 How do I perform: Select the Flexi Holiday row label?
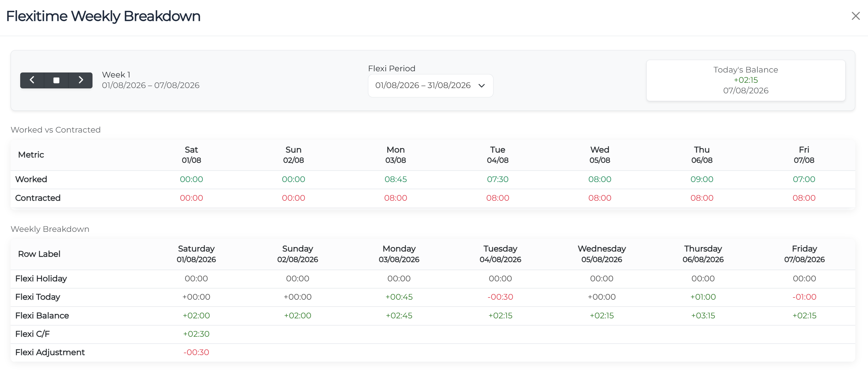coord(41,279)
